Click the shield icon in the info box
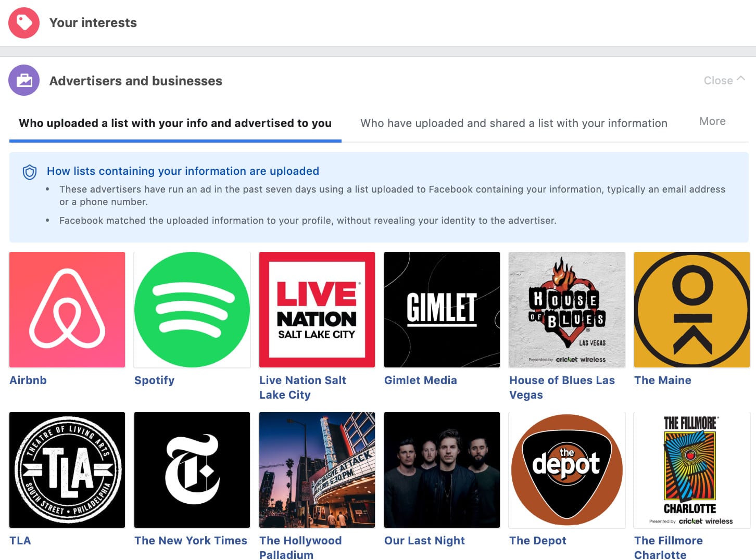The image size is (756, 560). (x=30, y=172)
